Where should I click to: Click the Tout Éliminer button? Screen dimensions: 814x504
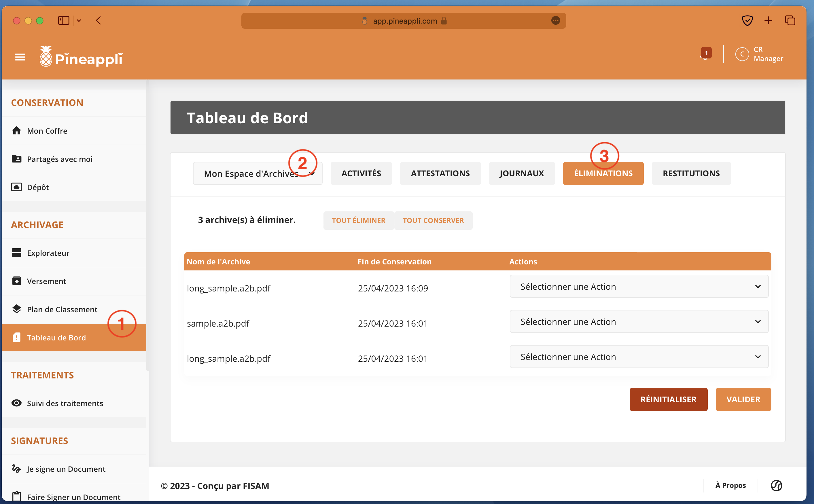tap(358, 220)
